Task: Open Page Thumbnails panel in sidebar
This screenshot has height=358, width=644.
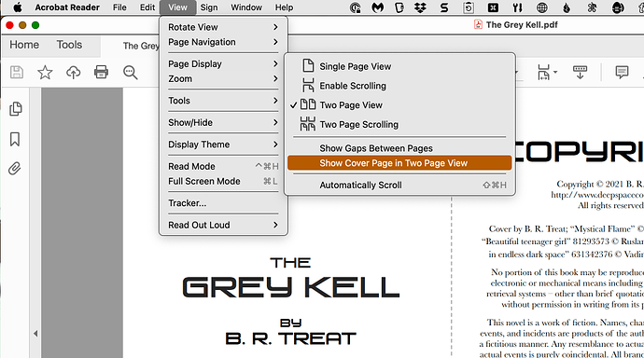Action: pos(15,109)
